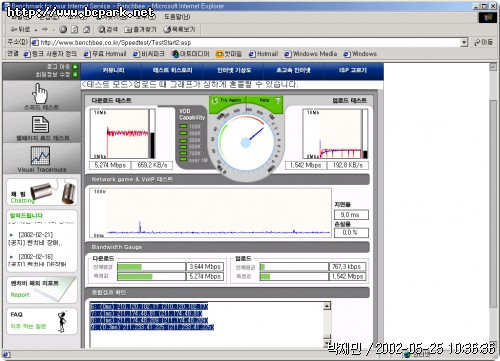Click the 100K VOD capability indicator
Viewport: 500px width, 361px height.
click(190, 127)
